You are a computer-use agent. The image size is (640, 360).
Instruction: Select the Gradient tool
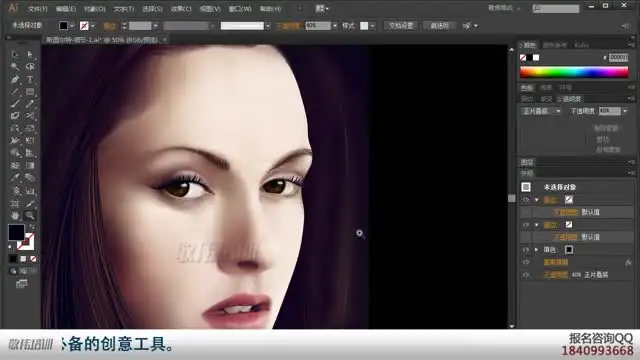tap(30, 166)
